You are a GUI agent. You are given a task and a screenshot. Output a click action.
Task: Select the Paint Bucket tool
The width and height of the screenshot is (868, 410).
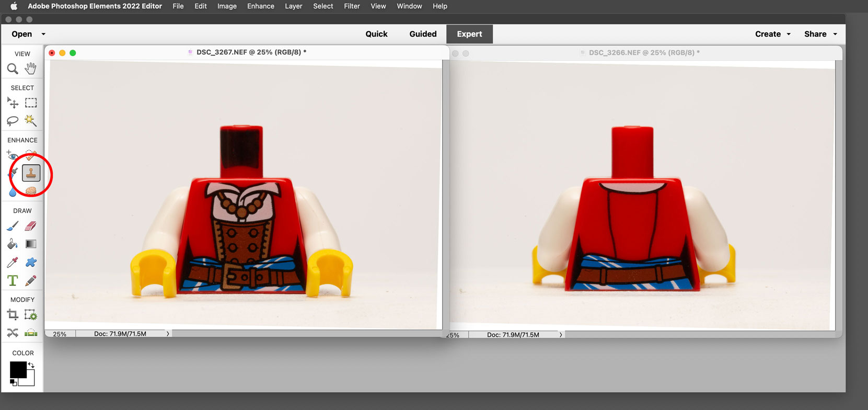(13, 244)
